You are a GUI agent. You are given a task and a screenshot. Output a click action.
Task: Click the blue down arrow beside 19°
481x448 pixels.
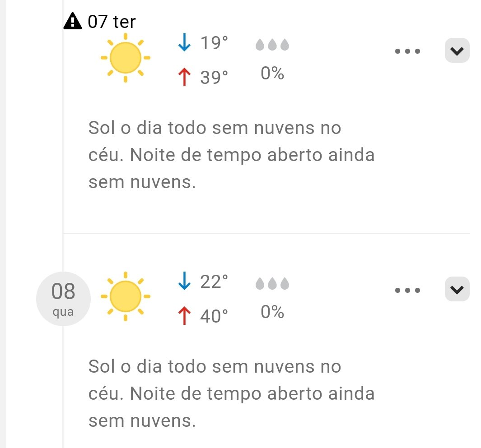[x=184, y=42]
